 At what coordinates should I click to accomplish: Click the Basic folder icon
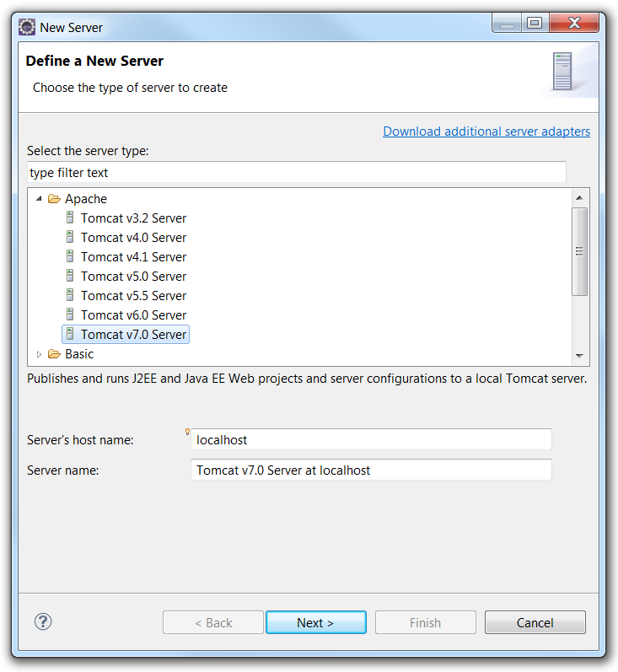click(x=54, y=354)
